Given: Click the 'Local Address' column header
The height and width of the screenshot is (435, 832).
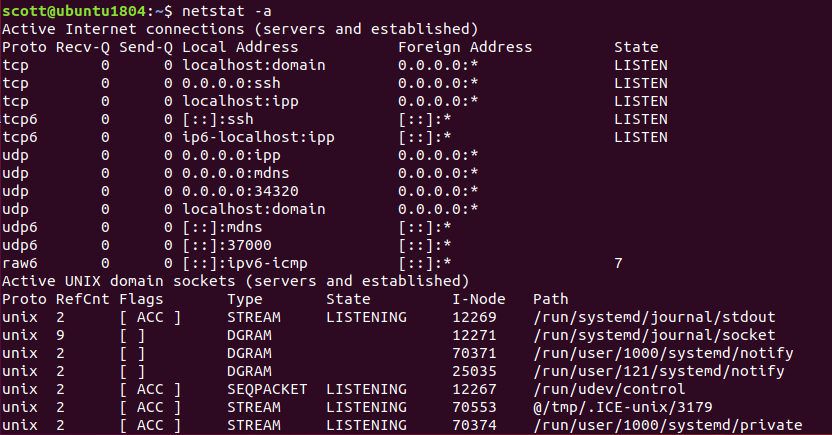Looking at the screenshot, I should [240, 47].
